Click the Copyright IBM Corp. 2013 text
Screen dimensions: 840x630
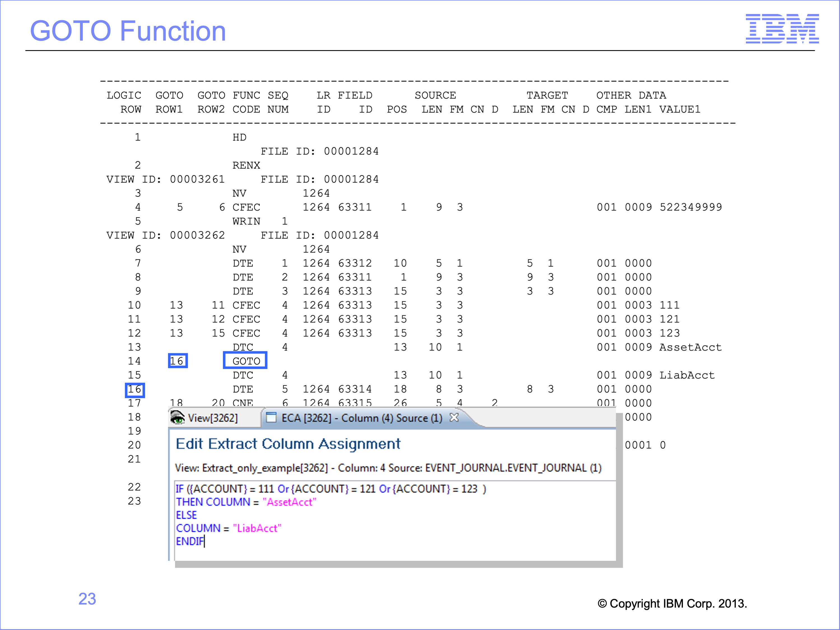(x=672, y=603)
